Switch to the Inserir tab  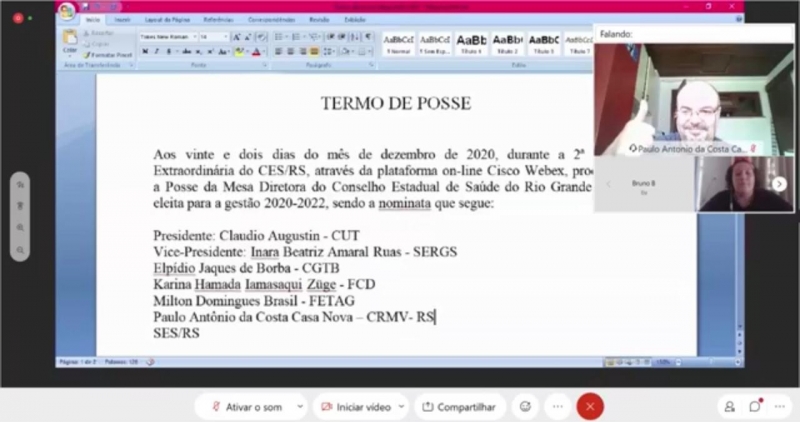122,20
